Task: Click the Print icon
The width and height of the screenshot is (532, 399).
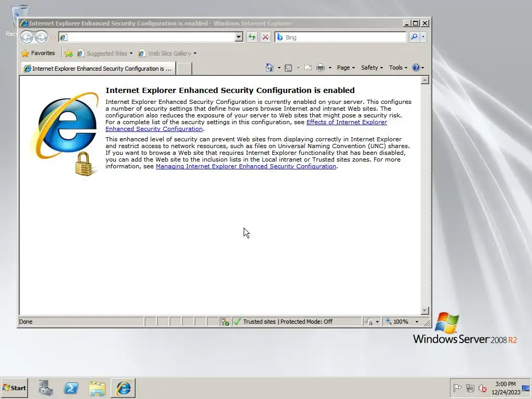Action: [320, 68]
